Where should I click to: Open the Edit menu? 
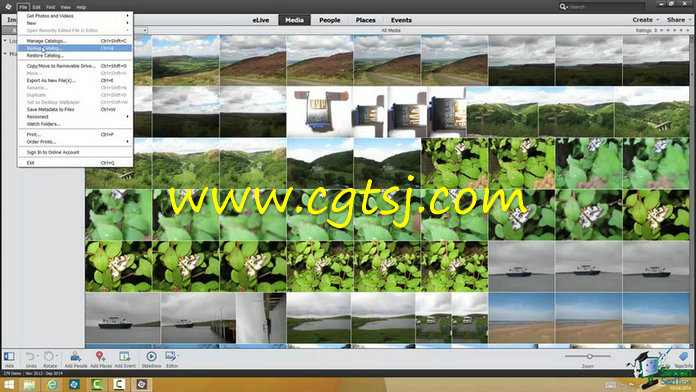36,7
